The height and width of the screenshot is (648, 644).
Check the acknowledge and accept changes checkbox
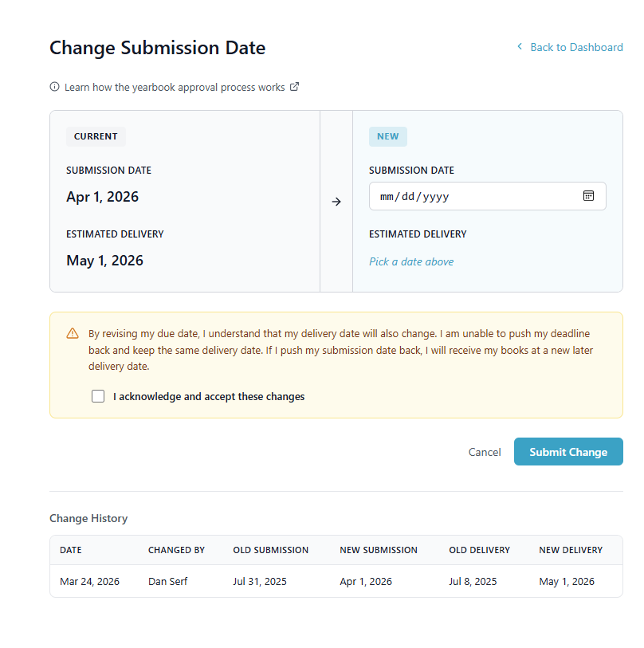pyautogui.click(x=98, y=396)
